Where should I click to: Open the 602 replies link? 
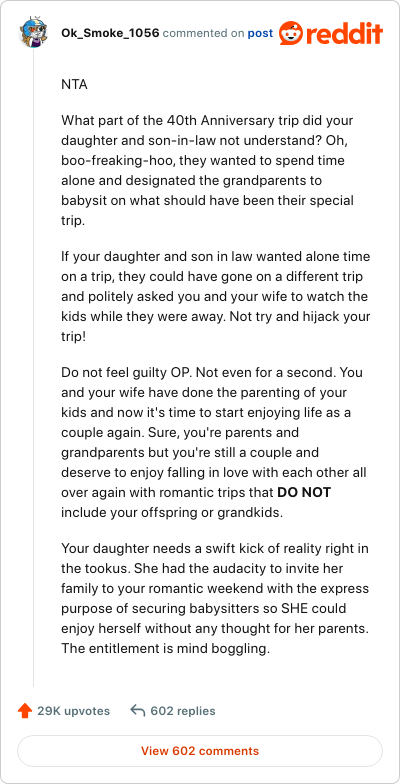183,710
